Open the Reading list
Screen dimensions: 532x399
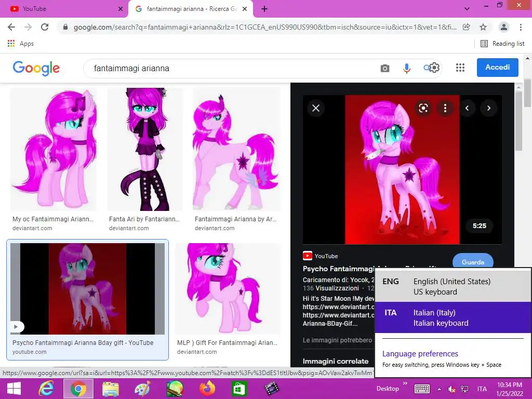tap(502, 44)
